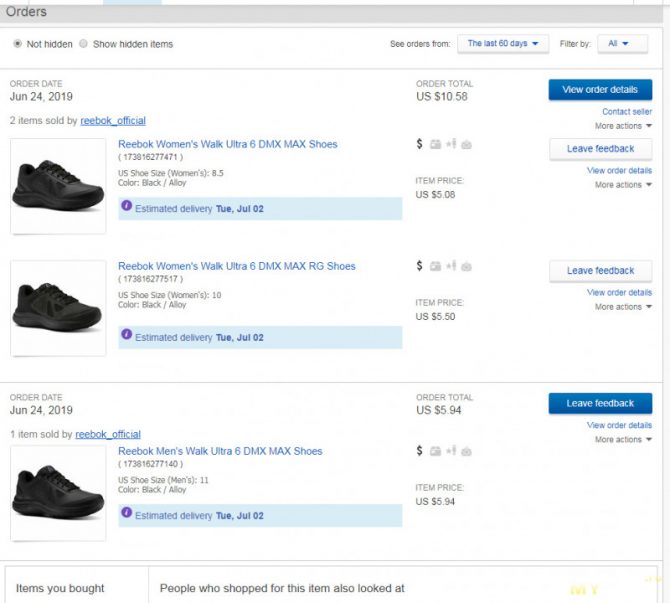Leave feedback for the RG Shoes size 10
Screen dimensions: 670x603
600,271
